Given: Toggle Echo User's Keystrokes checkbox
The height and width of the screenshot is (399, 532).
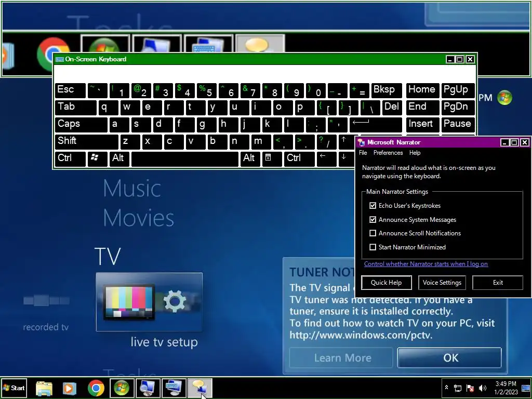Looking at the screenshot, I should (x=373, y=206).
